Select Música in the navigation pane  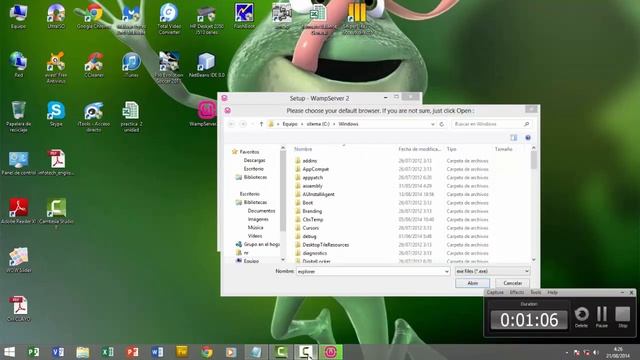coord(256,228)
